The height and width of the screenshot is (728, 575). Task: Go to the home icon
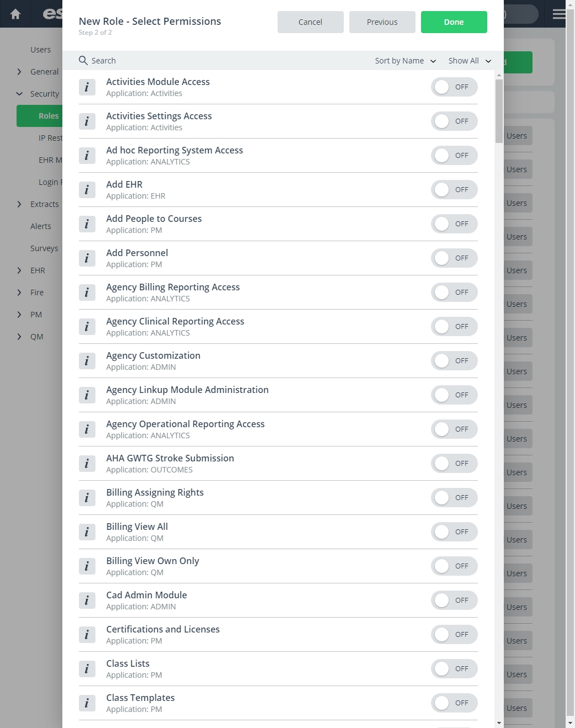pos(15,14)
